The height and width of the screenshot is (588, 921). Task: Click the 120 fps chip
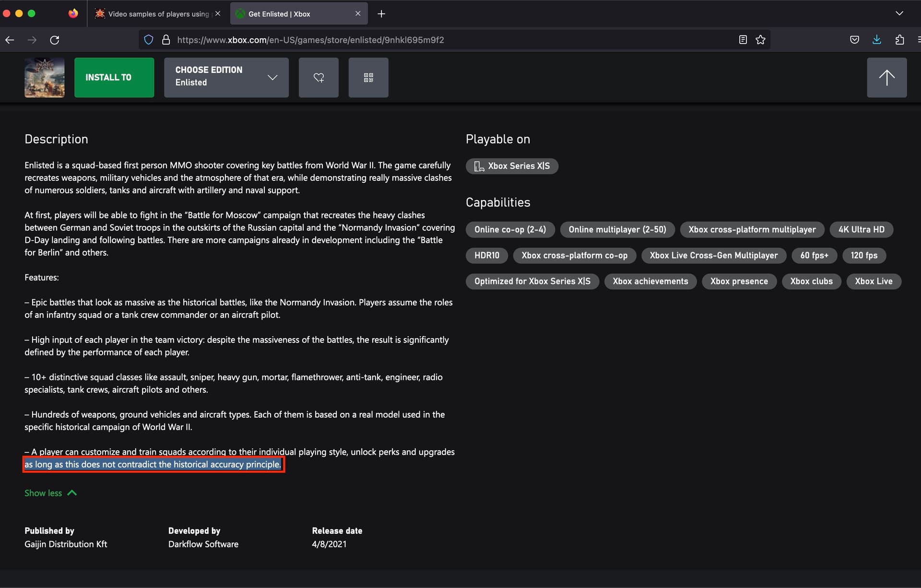[x=864, y=255]
